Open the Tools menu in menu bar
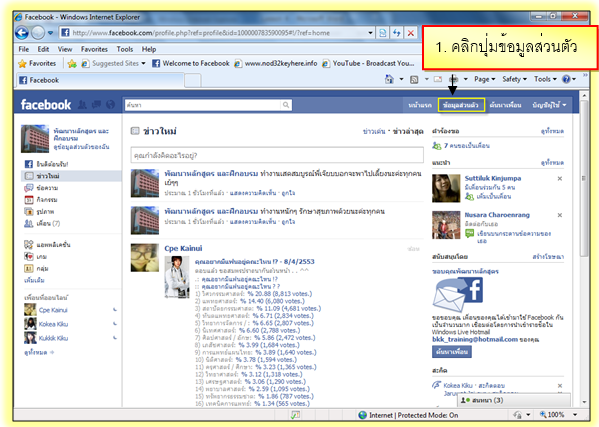The height and width of the screenshot is (427, 599). tap(125, 49)
